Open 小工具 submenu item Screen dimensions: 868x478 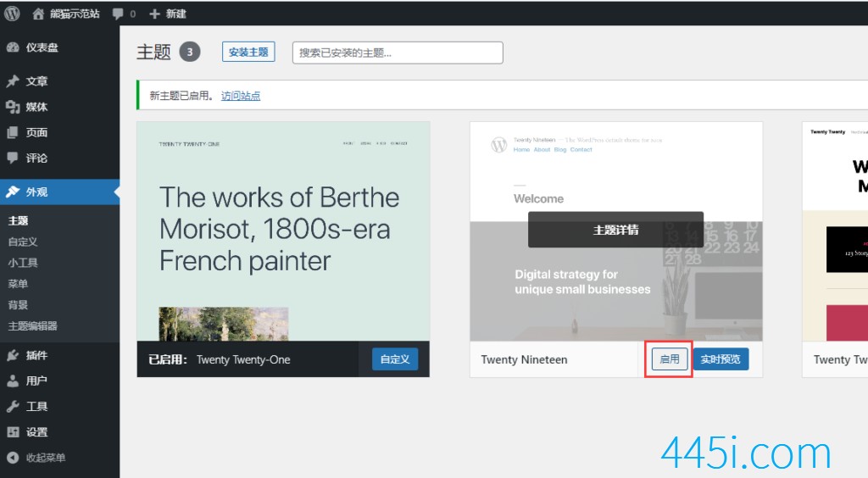[23, 263]
